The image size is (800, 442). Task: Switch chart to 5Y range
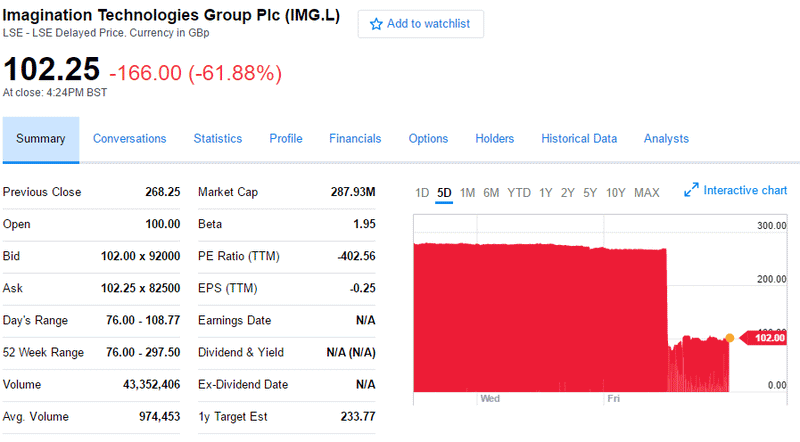(x=590, y=193)
